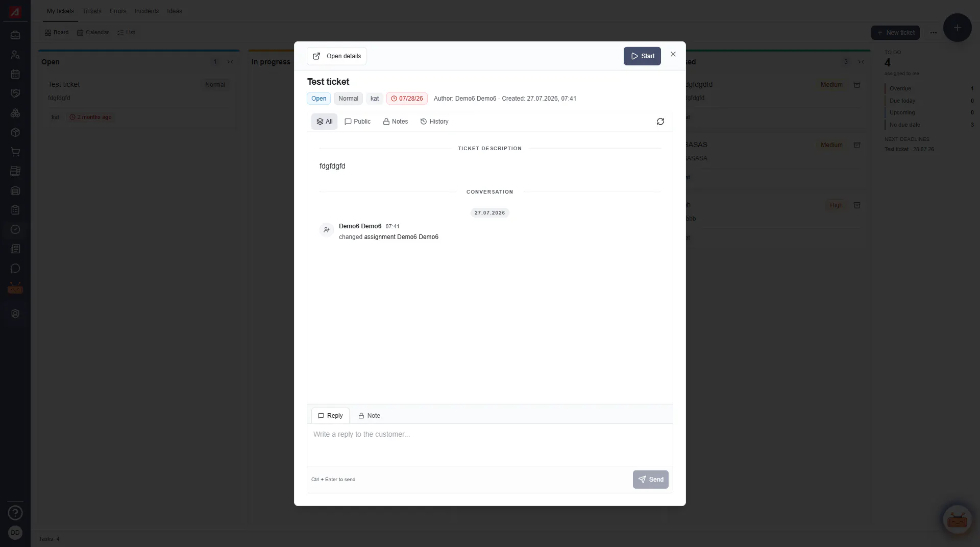Open the DD user avatar menu
Image resolution: width=980 pixels, height=547 pixels.
coord(15,533)
